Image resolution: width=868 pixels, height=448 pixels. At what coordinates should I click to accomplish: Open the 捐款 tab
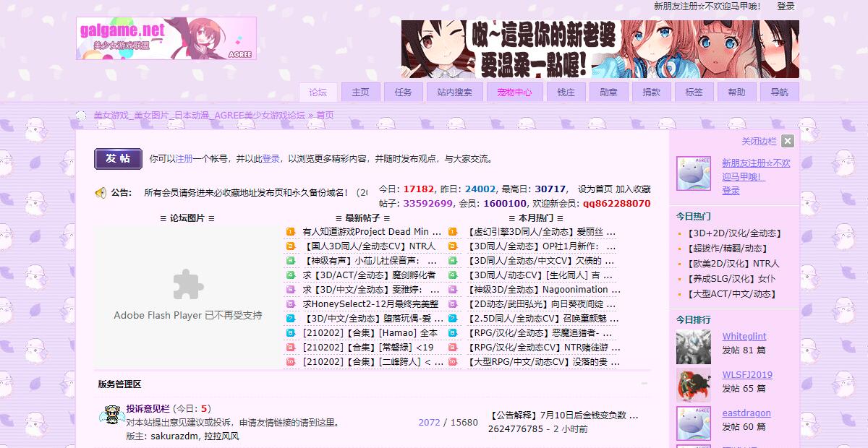pyautogui.click(x=652, y=92)
